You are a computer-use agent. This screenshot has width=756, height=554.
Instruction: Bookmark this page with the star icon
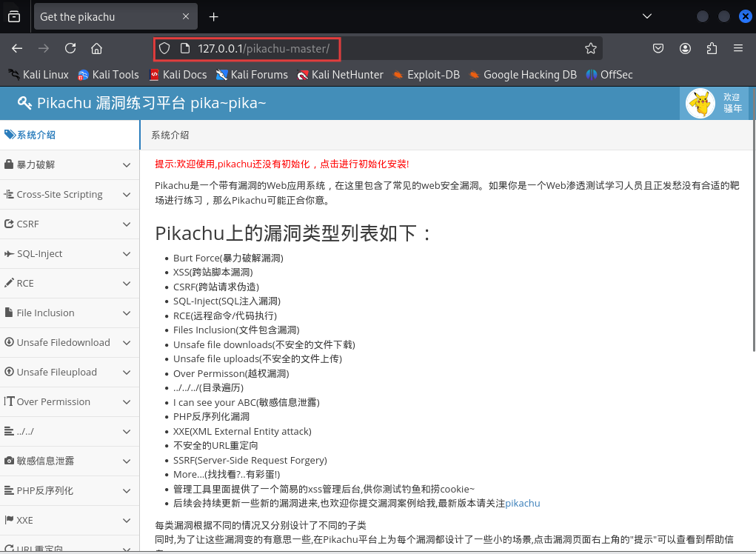591,49
